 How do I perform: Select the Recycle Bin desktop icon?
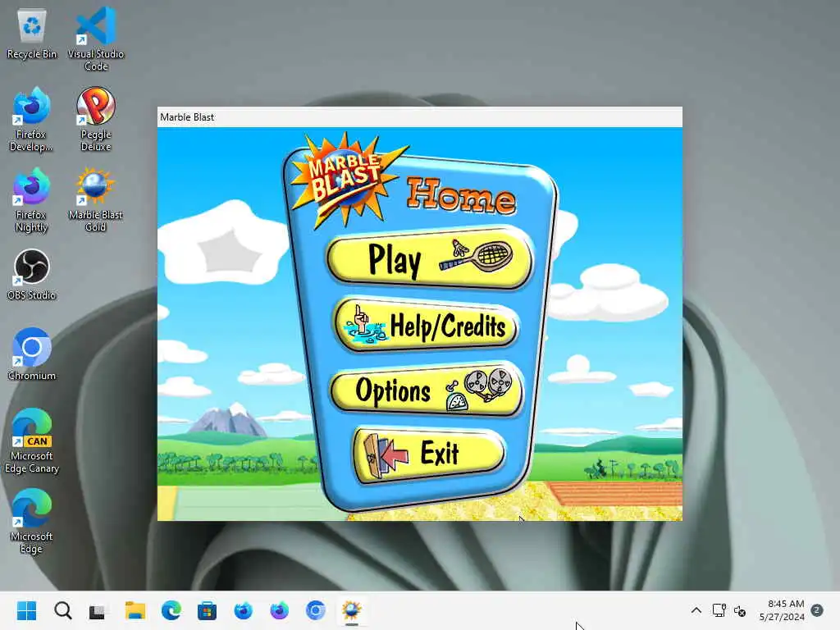click(32, 34)
